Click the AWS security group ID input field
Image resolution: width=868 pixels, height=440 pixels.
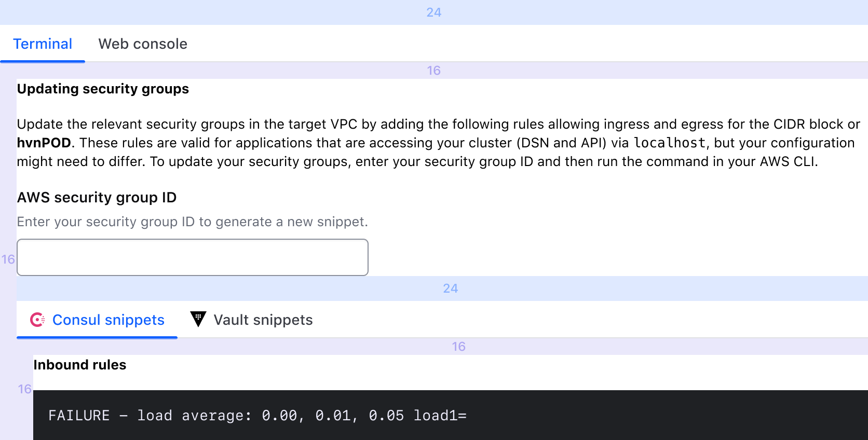(192, 257)
